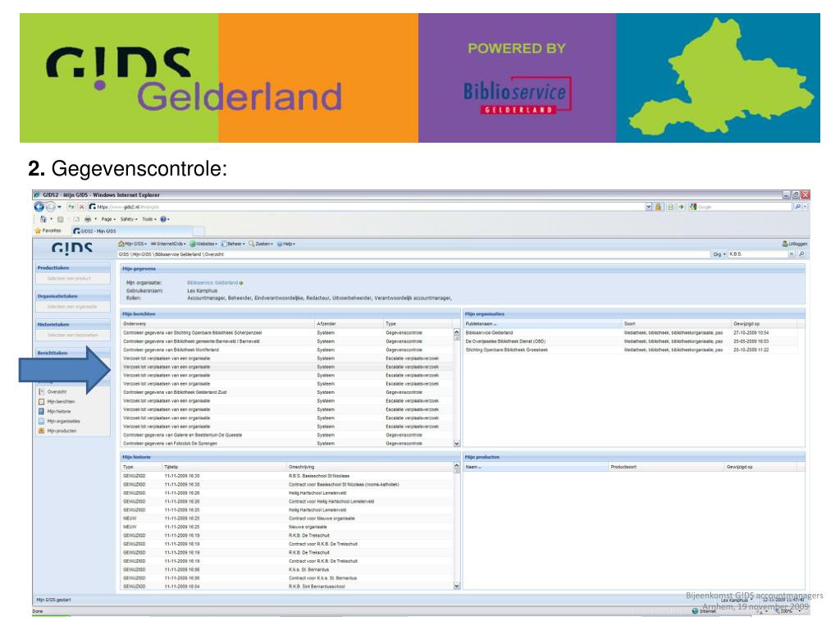840x630 pixels.
Task: Click the Print icon in the command bar
Action: point(87,219)
